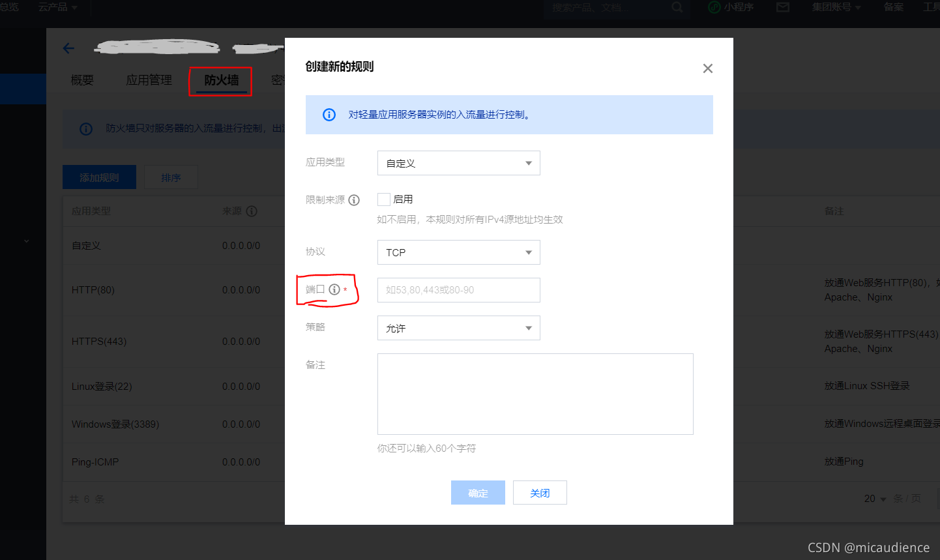Screen dimensions: 940x560
Task: Open the 应用类型 dropdown showing 自定义
Action: click(x=459, y=163)
